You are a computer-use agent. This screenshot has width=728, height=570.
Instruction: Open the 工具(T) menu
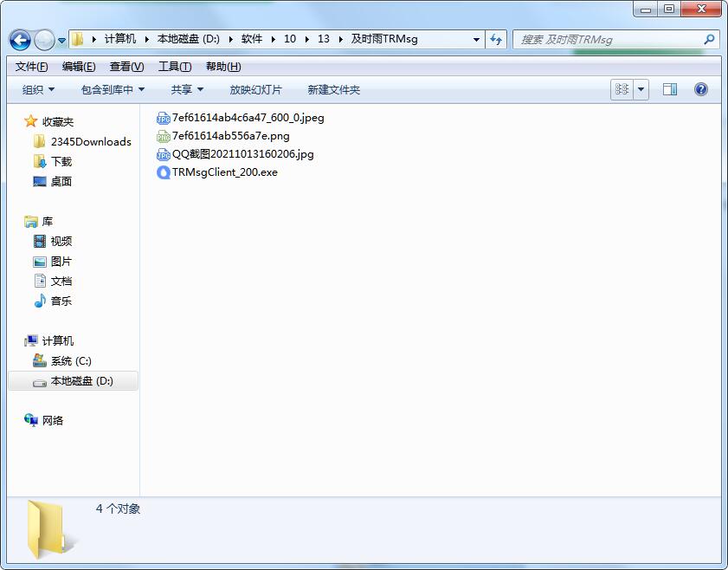(x=175, y=67)
